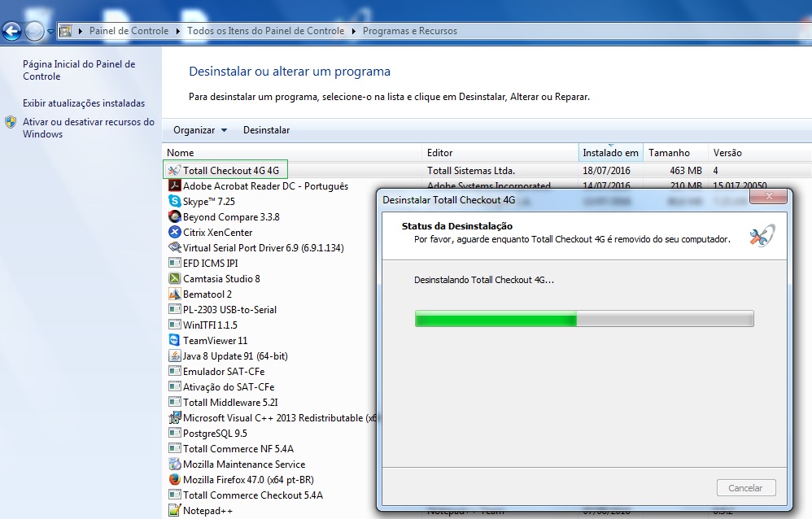Select Java 8 Update 91 icon
Image resolution: width=812 pixels, height=519 pixels.
coord(174,355)
